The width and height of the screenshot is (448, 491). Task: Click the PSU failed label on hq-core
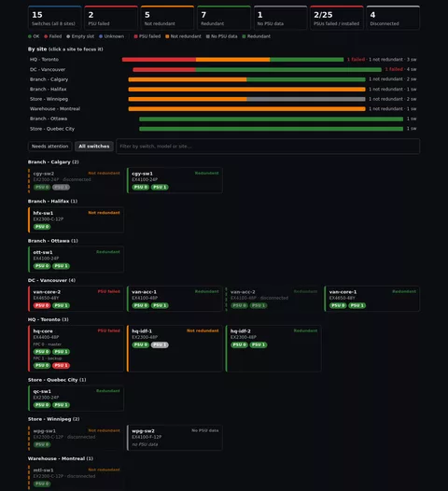[108, 330]
